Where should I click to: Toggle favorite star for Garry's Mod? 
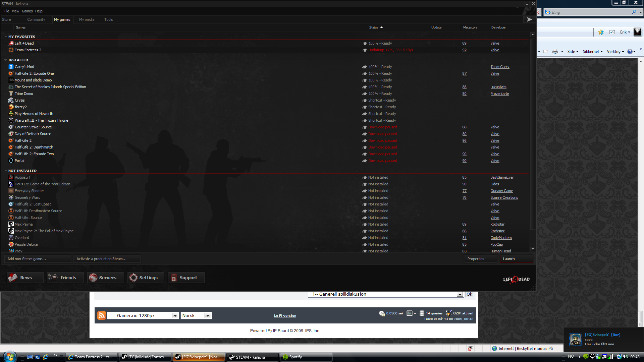365,67
